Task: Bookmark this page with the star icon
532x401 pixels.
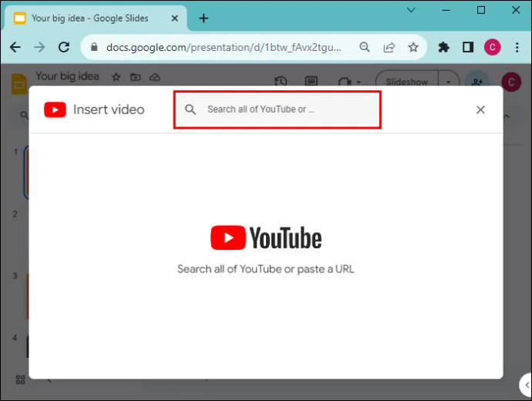Action: tap(413, 47)
